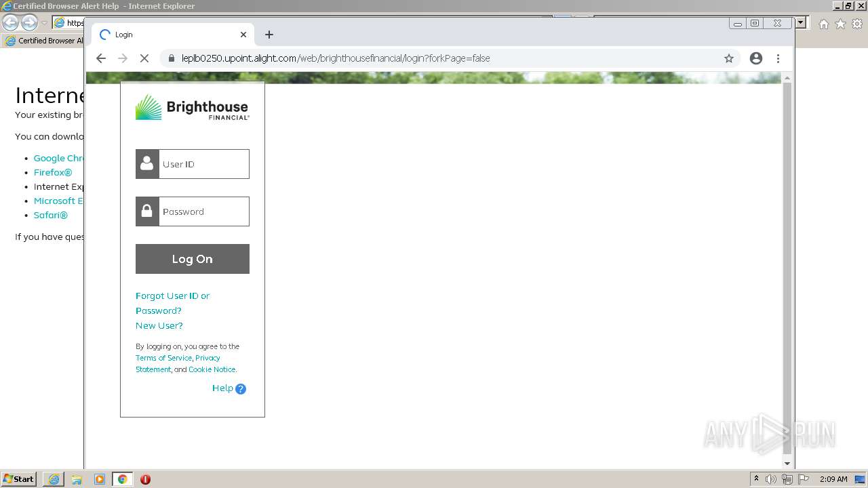Click scrollbar down arrow in Chrome page
Screen dimensions: 868x488
coord(787,464)
